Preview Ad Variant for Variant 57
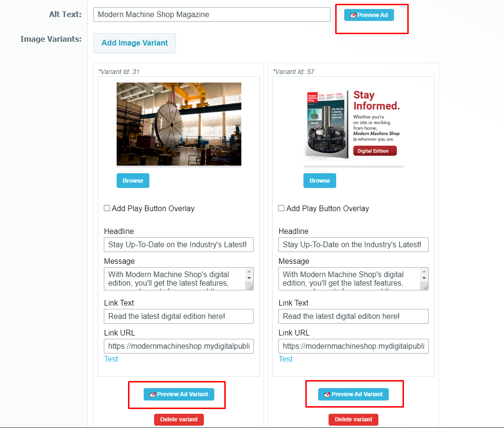Image resolution: width=504 pixels, height=428 pixels. pyautogui.click(x=353, y=394)
